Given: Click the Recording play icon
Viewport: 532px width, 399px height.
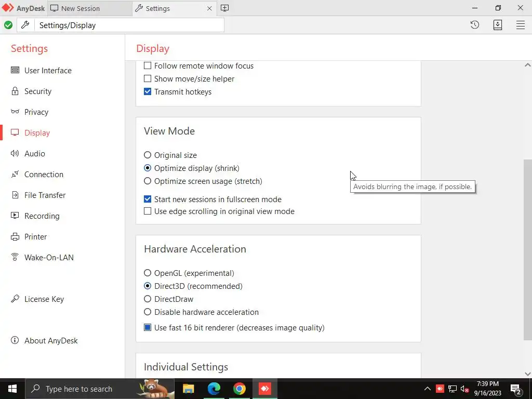Looking at the screenshot, I should [15, 216].
